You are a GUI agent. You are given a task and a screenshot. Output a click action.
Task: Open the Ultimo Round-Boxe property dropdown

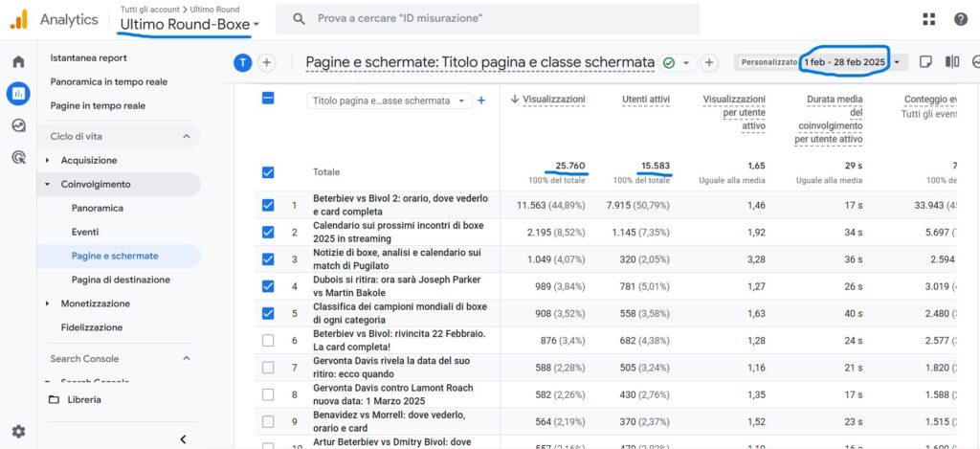coord(189,23)
